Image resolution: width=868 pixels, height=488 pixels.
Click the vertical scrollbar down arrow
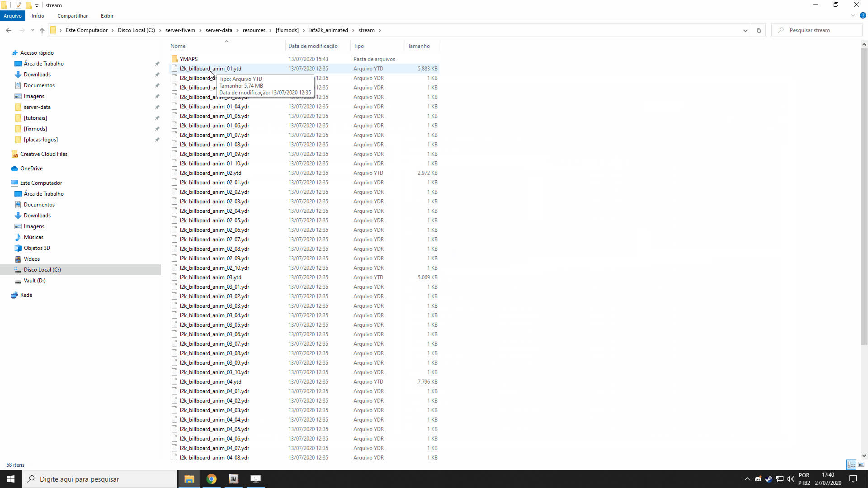(864, 456)
